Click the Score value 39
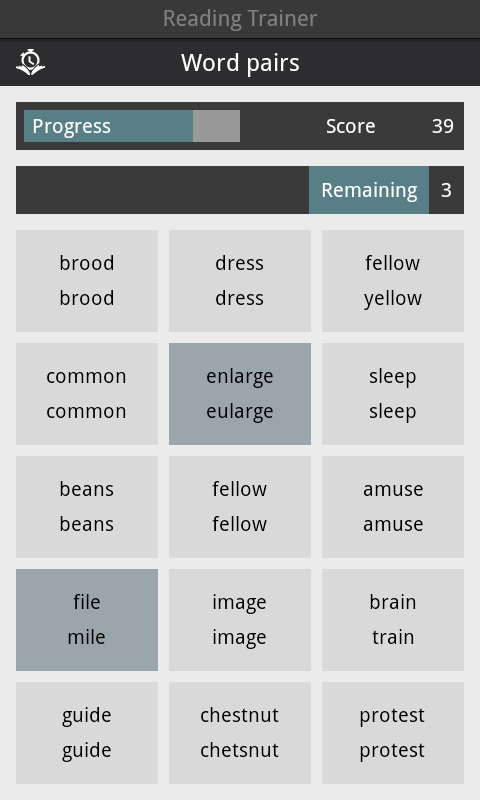 tap(442, 126)
